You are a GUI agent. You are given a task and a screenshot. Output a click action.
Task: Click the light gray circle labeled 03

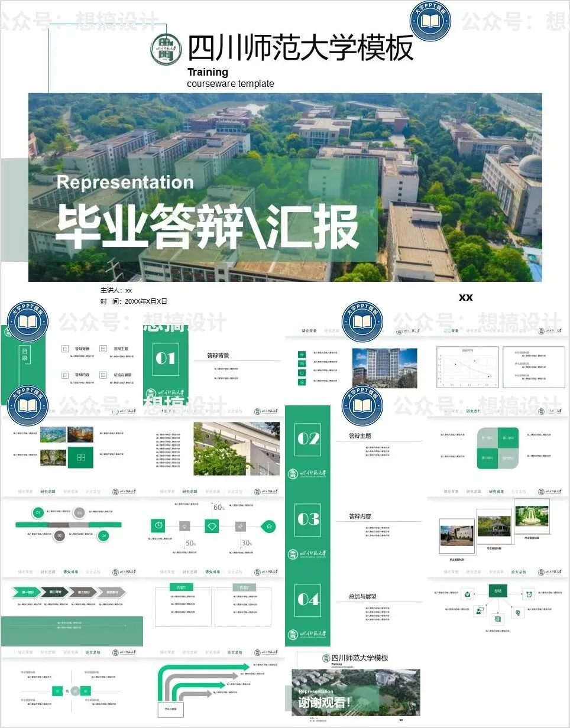(79, 512)
